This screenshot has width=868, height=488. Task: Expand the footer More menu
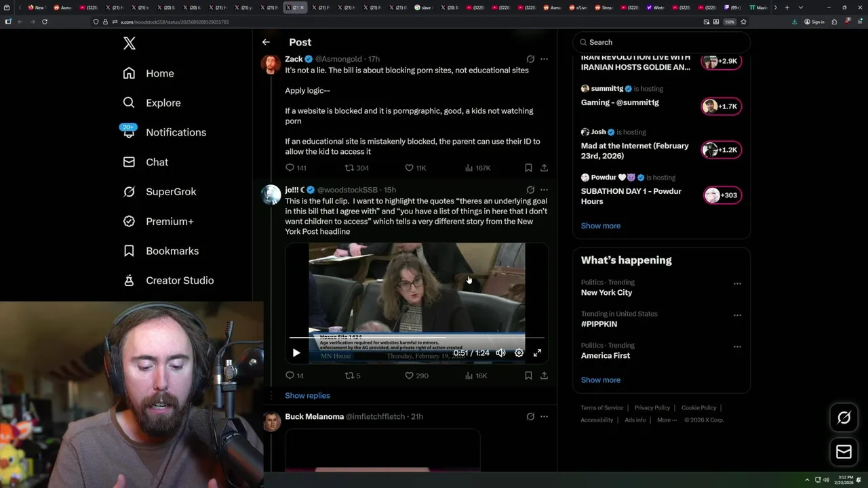667,420
